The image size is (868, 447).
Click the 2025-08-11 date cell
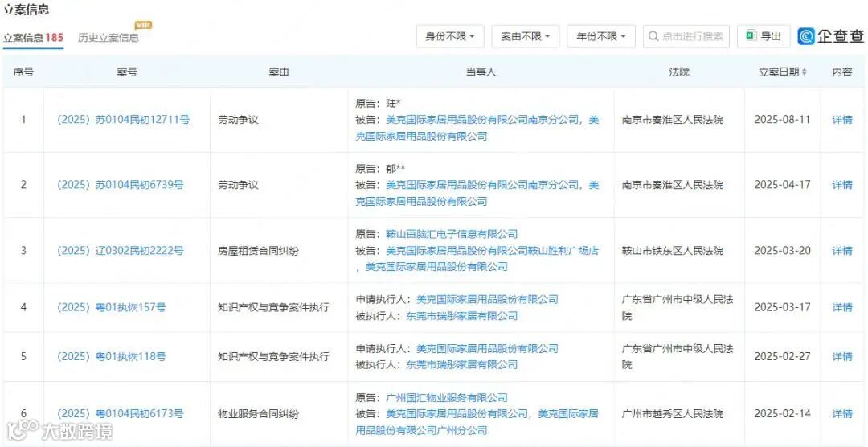[x=782, y=119]
